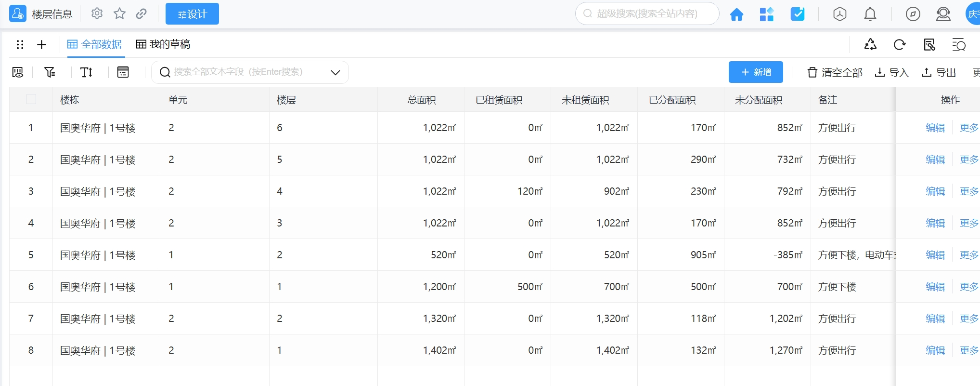Refresh the table data
This screenshot has height=386, width=980.
(x=899, y=45)
